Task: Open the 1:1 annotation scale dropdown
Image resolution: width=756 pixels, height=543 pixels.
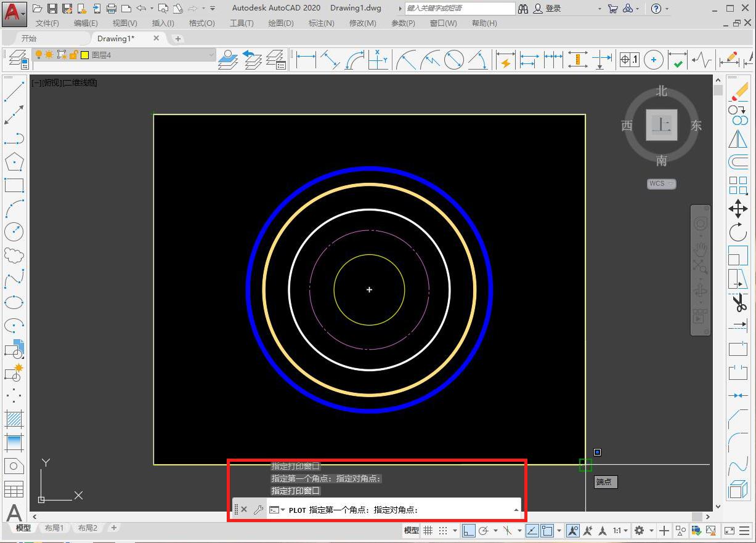Action: 620,531
